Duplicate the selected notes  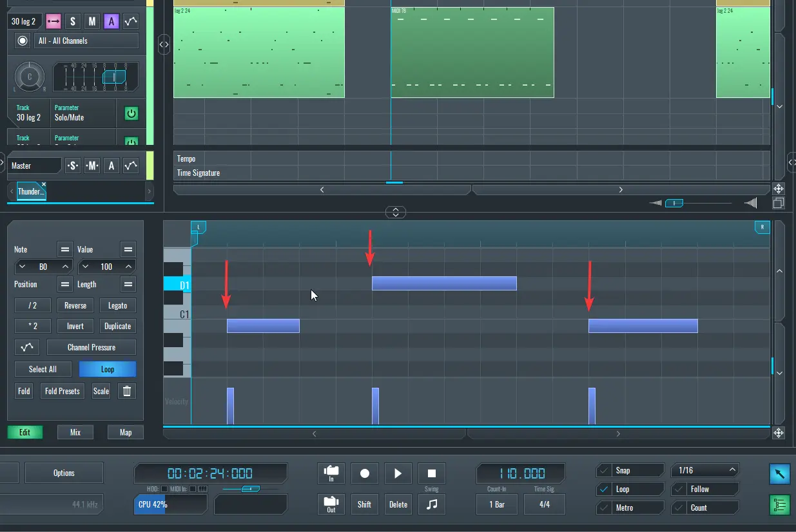pos(118,326)
